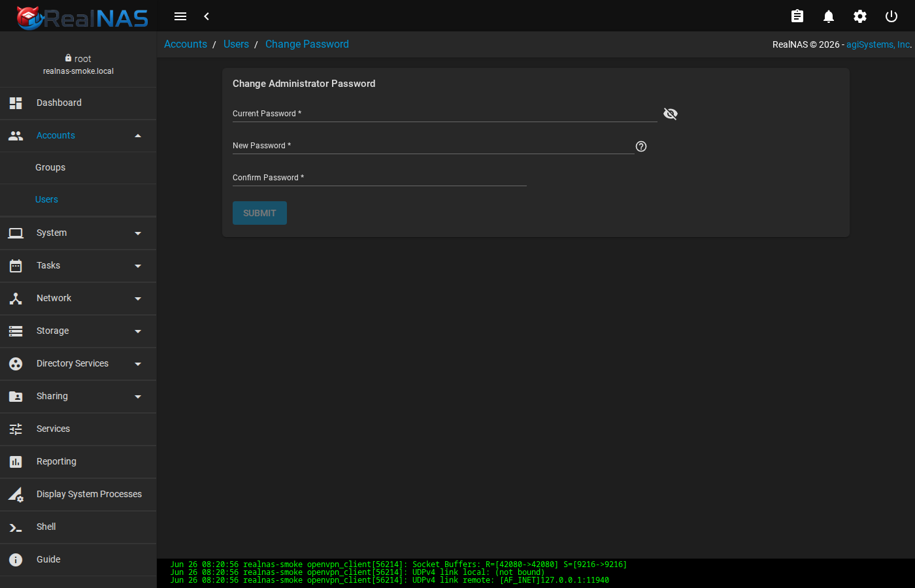Click the System laptop icon
This screenshot has height=588, width=915.
[x=16, y=233]
